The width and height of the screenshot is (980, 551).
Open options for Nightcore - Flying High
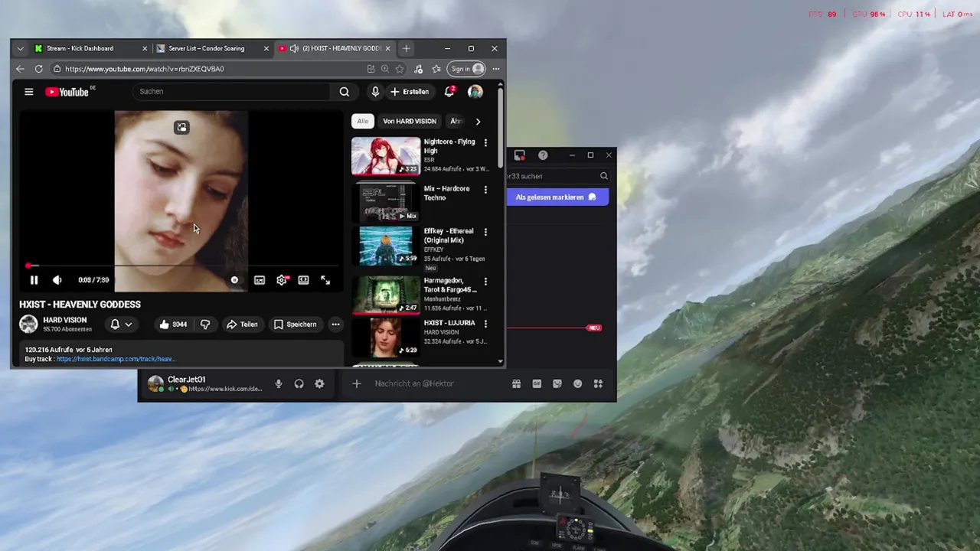click(x=485, y=143)
